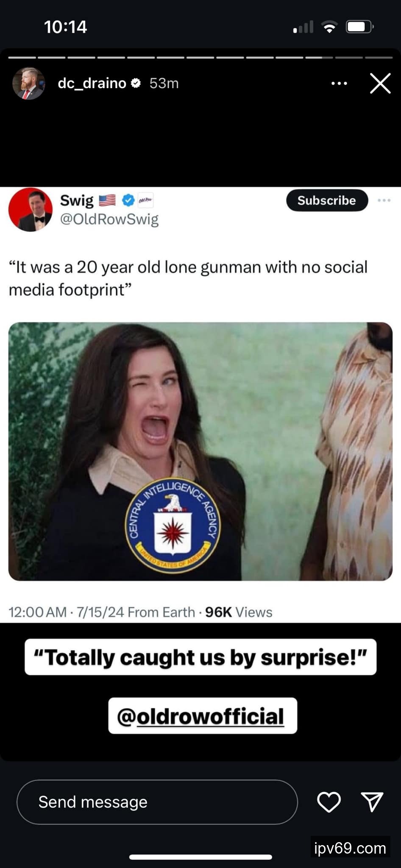Open the story's three-dot options menu
Screen dimensions: 401x868
pyautogui.click(x=339, y=83)
